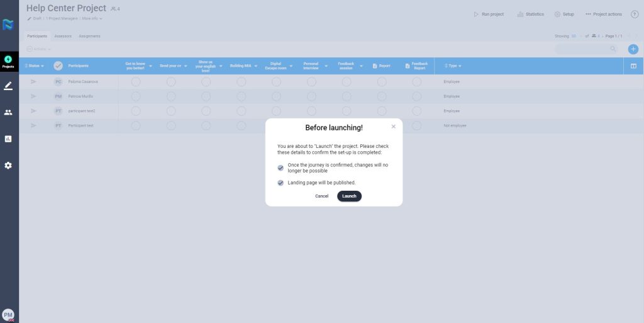This screenshot has height=323, width=644.
Task: Click the blue plus add button
Action: (x=633, y=49)
